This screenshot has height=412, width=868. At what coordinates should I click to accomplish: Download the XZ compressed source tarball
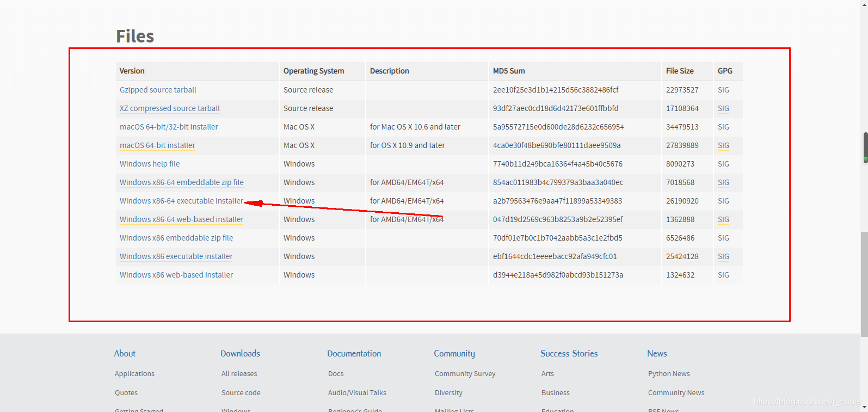pyautogui.click(x=170, y=108)
